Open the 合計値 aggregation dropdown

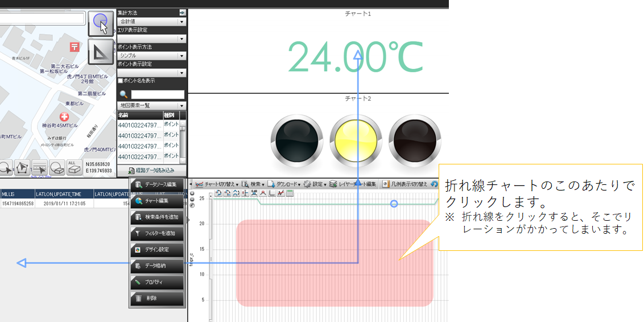(x=151, y=22)
